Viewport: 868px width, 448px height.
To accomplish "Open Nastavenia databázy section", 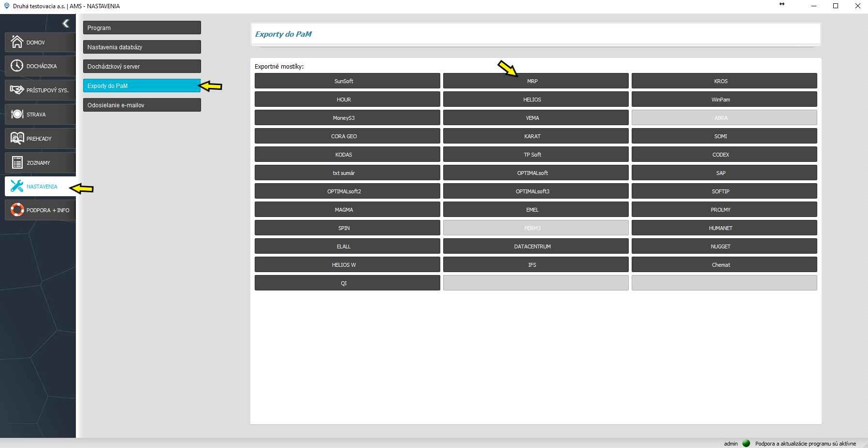I will coord(142,47).
